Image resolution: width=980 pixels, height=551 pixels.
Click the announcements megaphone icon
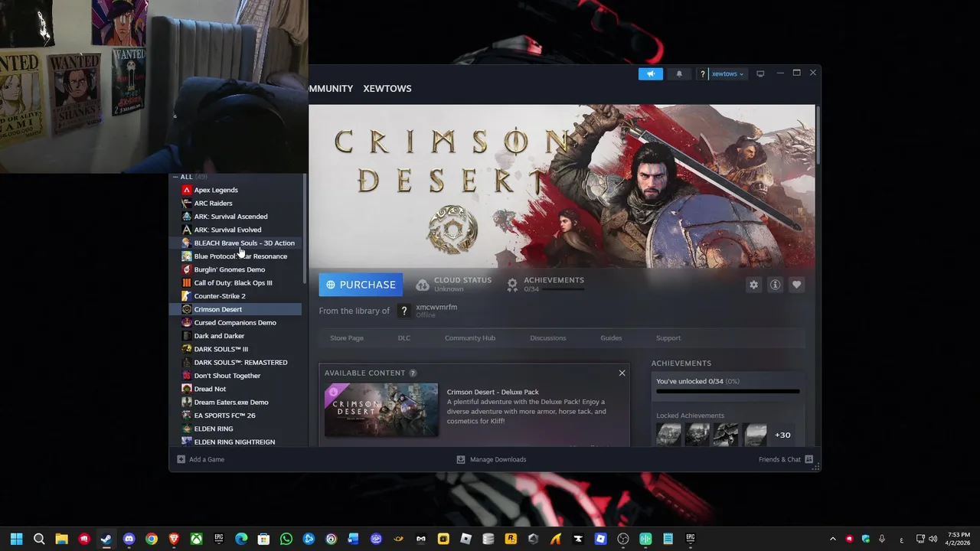tap(650, 73)
